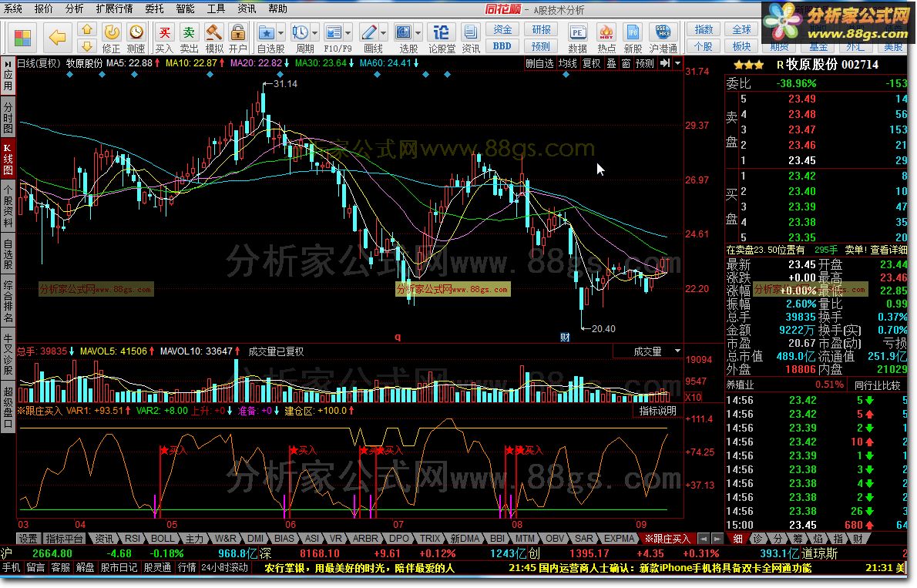Open the 指标平台 indicator platform button
Screen dimensions: 917x588
64,538
